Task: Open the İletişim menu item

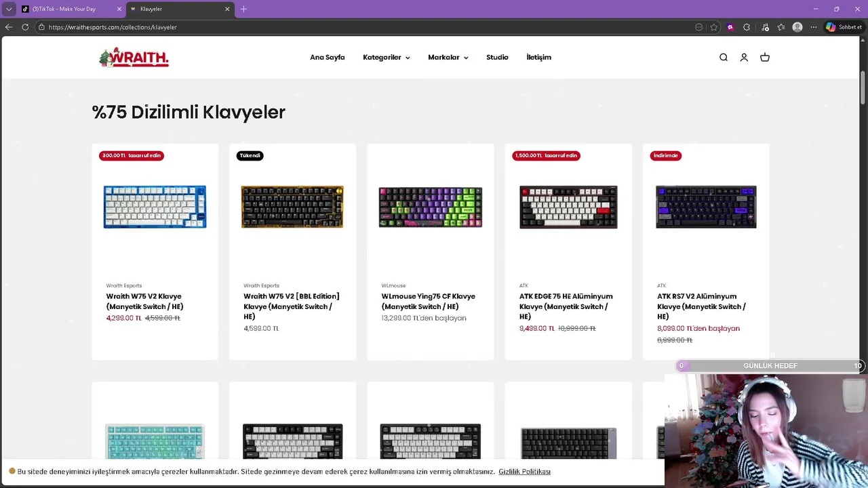Action: coord(539,58)
